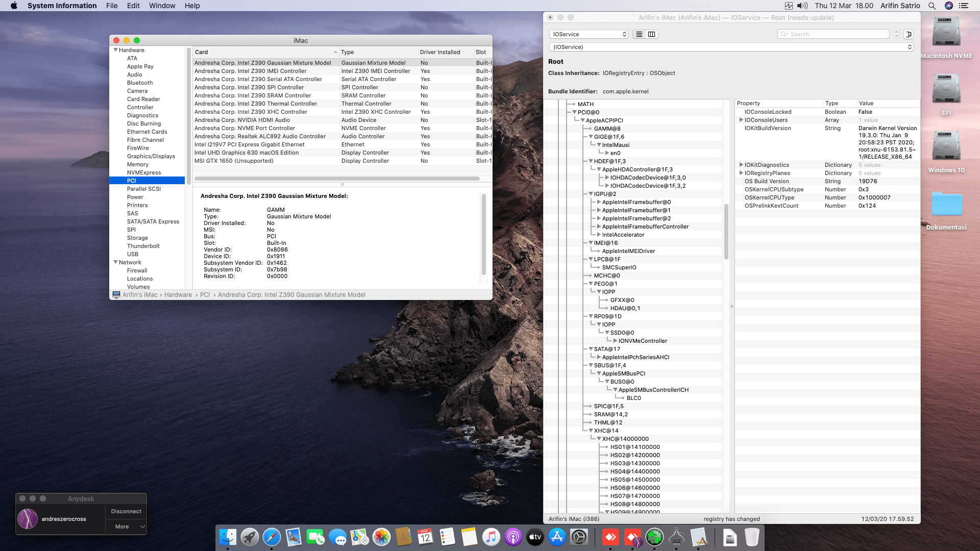
Task: Select Graphics/Displays in the sidebar
Action: click(x=151, y=156)
